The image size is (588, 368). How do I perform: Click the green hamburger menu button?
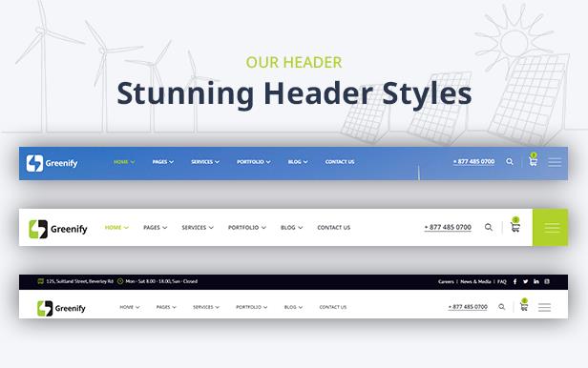(x=550, y=228)
